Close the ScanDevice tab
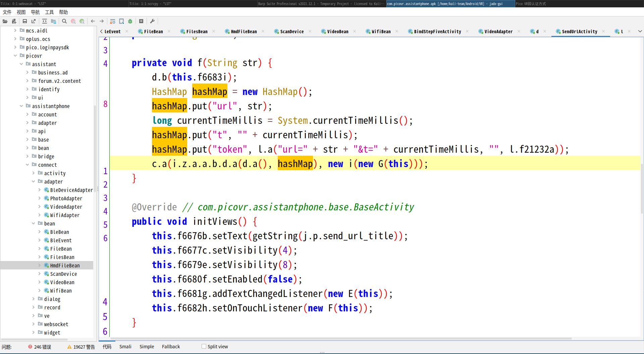Image resolution: width=644 pixels, height=354 pixels. point(310,31)
